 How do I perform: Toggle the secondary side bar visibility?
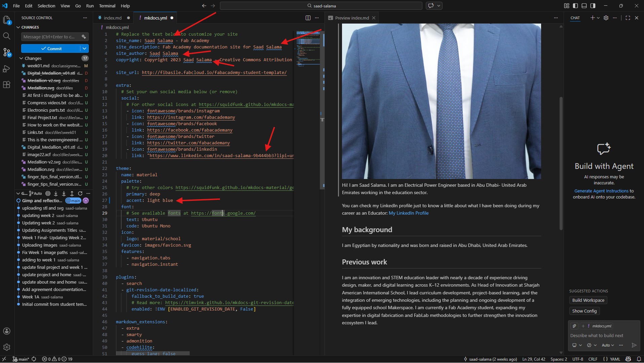[x=593, y=6]
